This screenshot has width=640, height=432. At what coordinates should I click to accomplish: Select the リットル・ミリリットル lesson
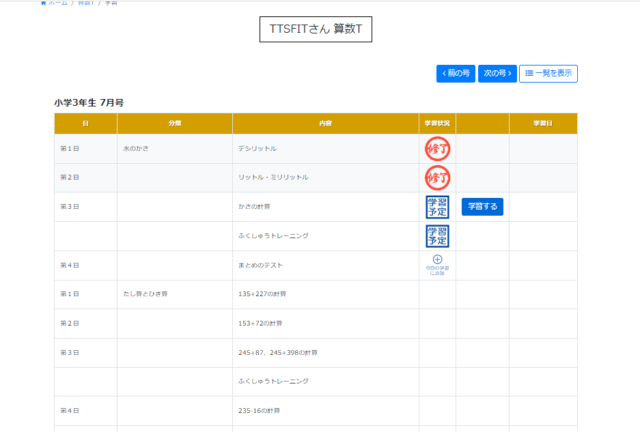273,178
